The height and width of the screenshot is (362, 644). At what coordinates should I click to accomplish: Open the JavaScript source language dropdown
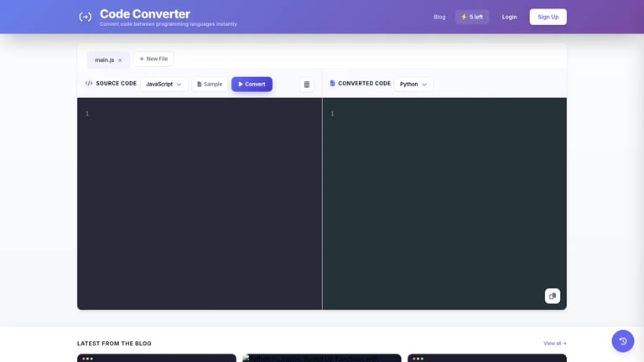tap(164, 84)
